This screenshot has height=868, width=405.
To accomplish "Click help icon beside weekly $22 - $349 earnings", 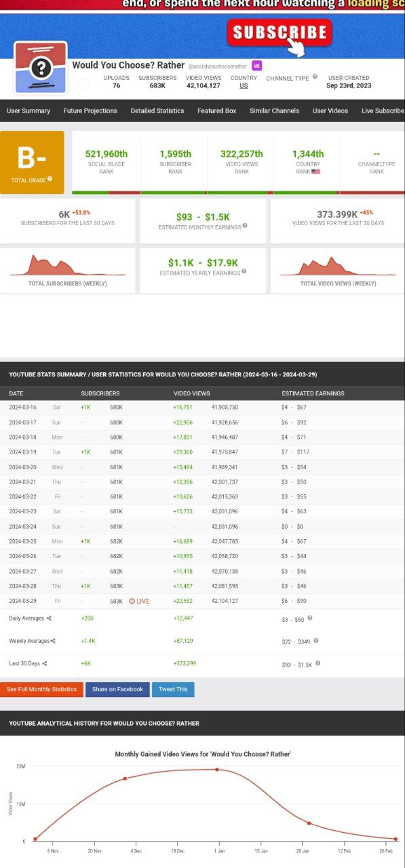I will click(x=316, y=640).
